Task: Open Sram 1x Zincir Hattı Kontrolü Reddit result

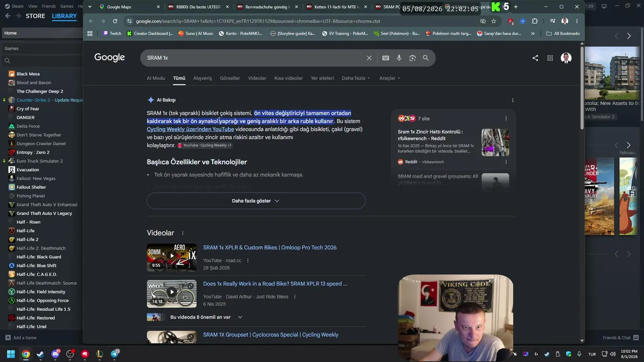Action: 430,135
